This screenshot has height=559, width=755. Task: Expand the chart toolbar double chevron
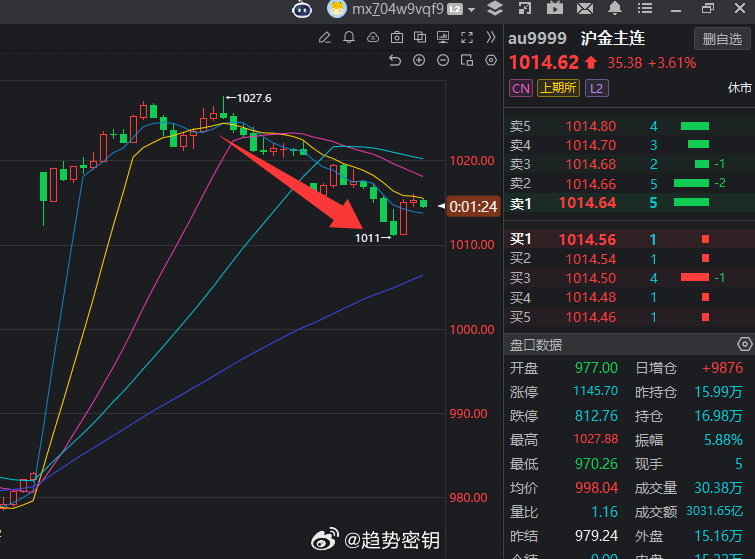pos(491,38)
